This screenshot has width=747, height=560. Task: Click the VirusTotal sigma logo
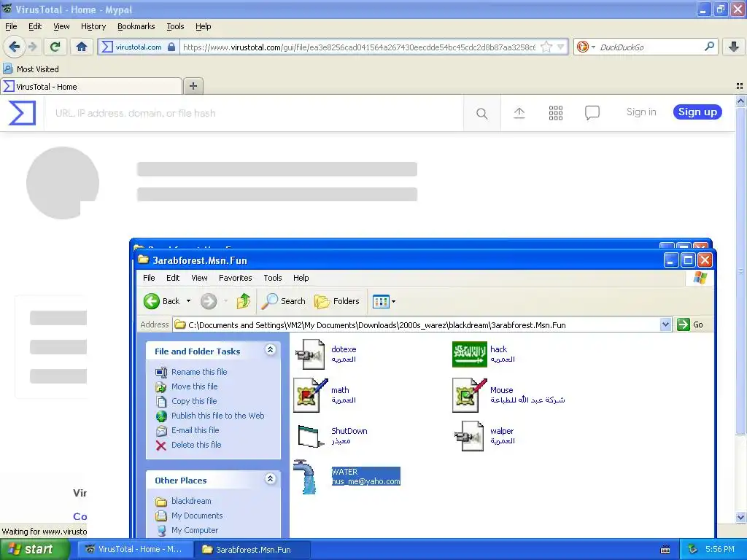[x=22, y=113]
